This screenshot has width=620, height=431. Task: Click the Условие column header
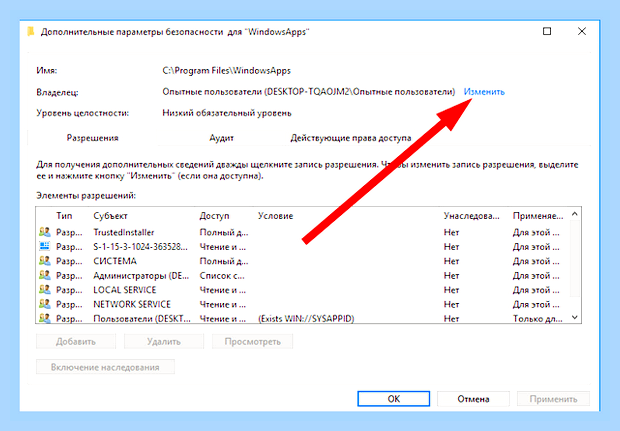(x=276, y=216)
